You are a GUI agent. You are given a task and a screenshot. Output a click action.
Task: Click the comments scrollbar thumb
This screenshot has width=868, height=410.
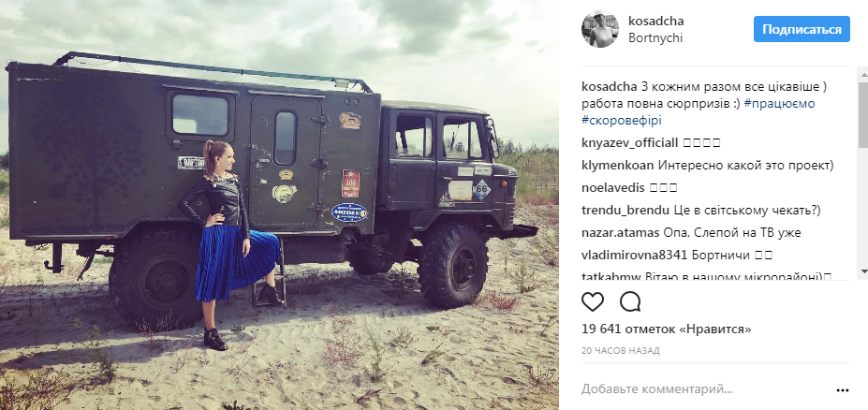coord(863,114)
